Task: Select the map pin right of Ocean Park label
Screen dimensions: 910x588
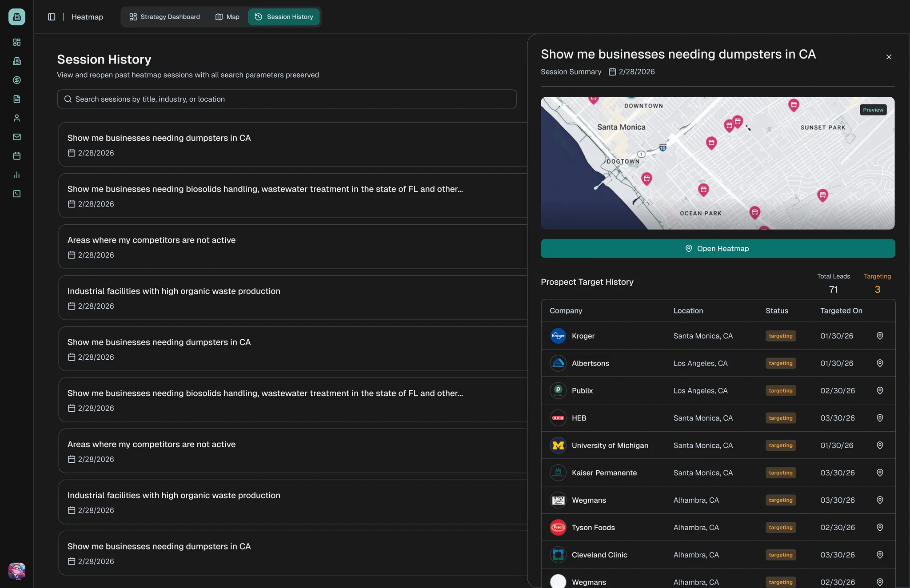Action: 754,213
